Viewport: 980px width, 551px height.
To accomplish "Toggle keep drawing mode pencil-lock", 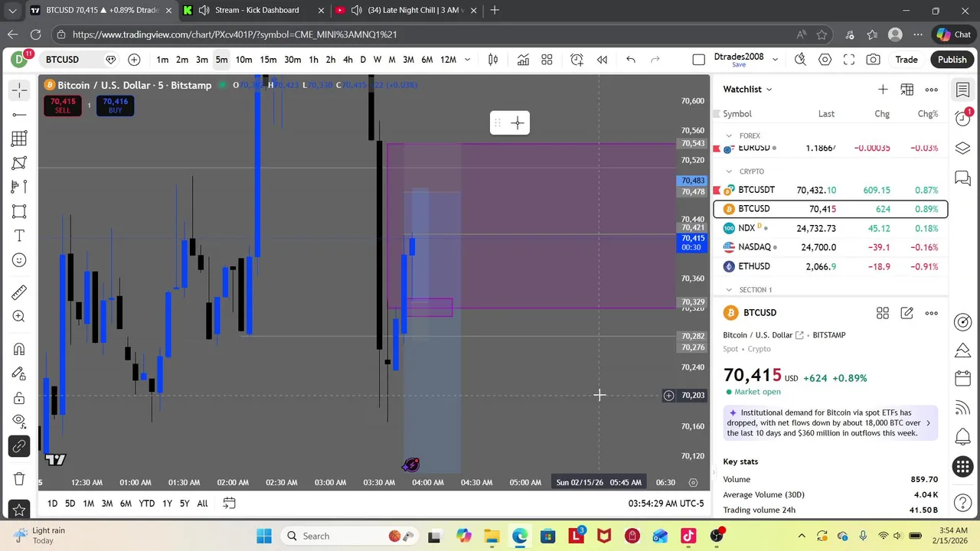I will click(x=19, y=373).
